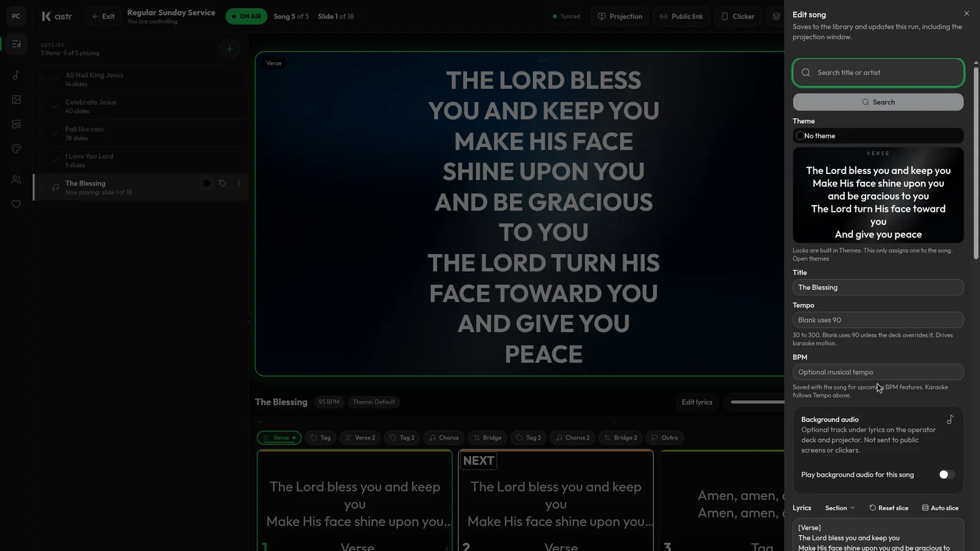Screen dimensions: 980x551
Task: Open the Public link button
Action: [x=681, y=17]
